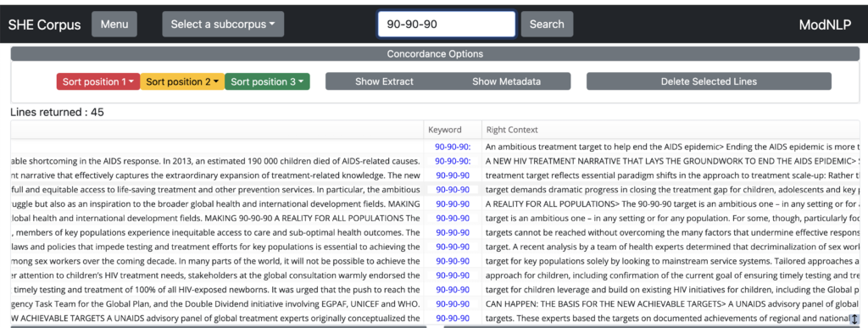The height and width of the screenshot is (328, 868).
Task: Click the resize cursor icon at table corner
Action: tap(854, 320)
